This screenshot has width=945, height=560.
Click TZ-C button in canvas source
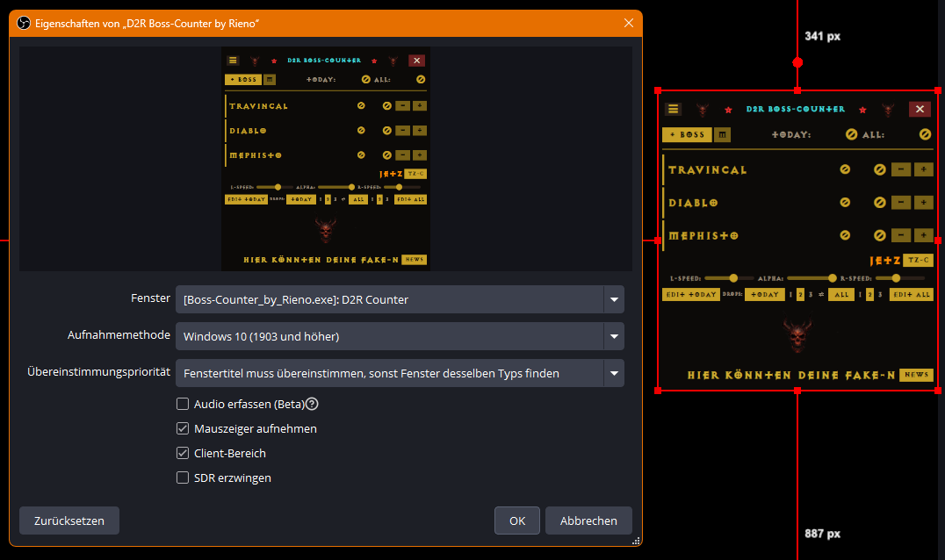coord(919,260)
